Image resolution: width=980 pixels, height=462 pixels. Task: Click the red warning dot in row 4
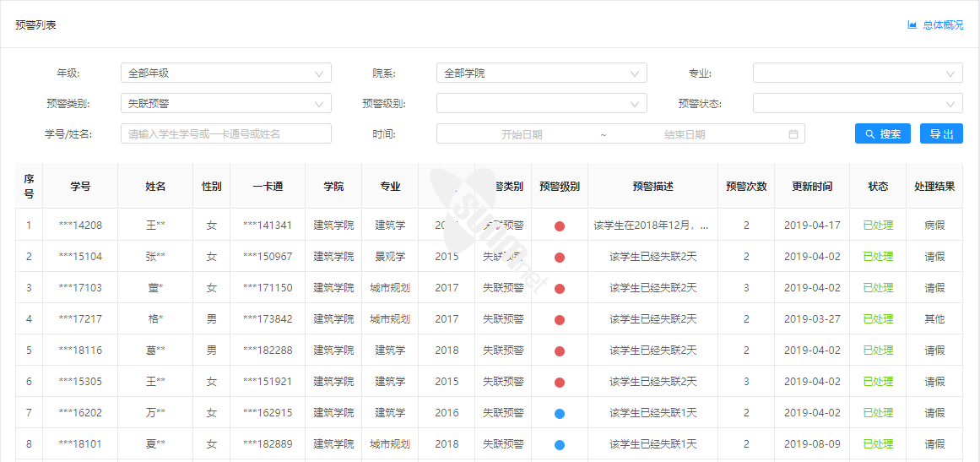(560, 320)
